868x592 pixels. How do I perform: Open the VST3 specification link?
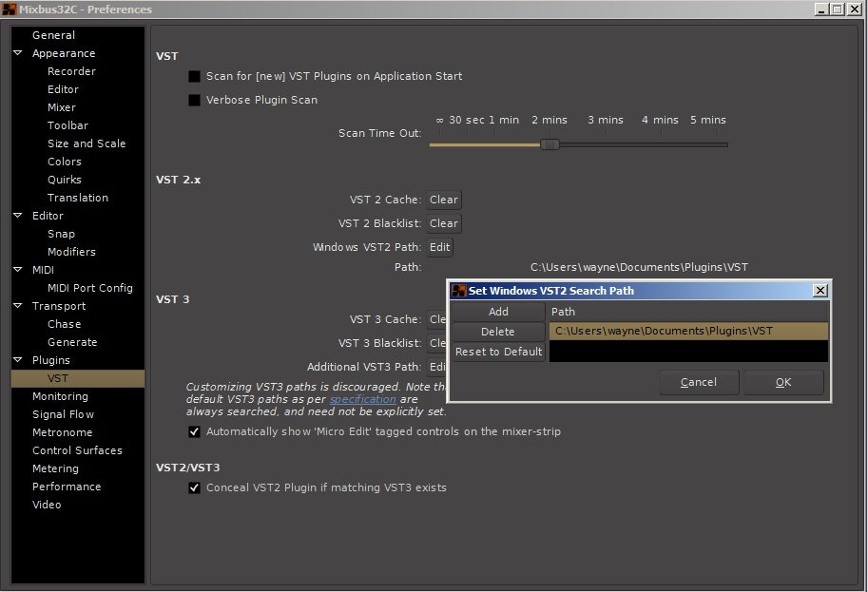362,399
